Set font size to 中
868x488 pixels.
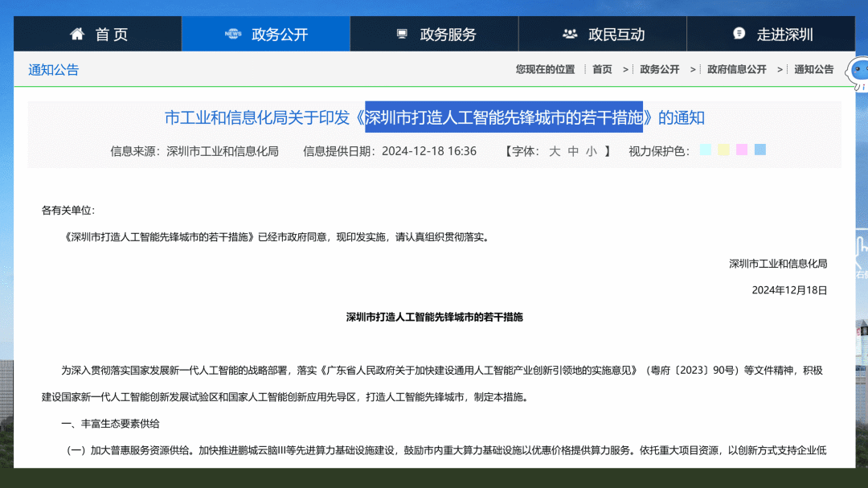[x=573, y=151]
